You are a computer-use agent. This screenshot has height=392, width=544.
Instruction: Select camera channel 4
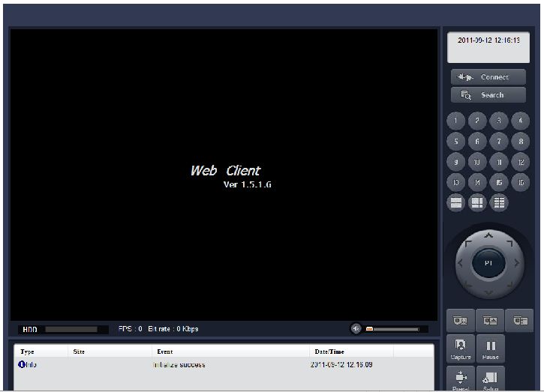pyautogui.click(x=521, y=121)
